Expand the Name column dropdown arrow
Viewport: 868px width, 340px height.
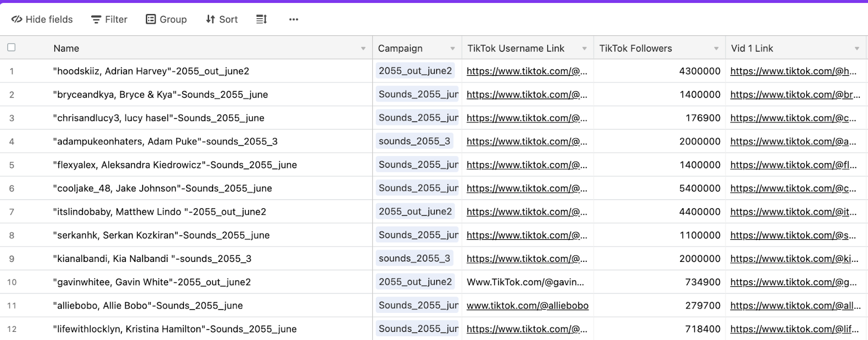(363, 49)
